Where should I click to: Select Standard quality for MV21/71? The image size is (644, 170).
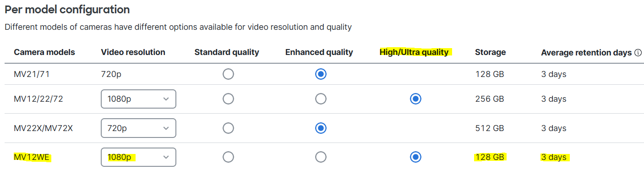(228, 74)
